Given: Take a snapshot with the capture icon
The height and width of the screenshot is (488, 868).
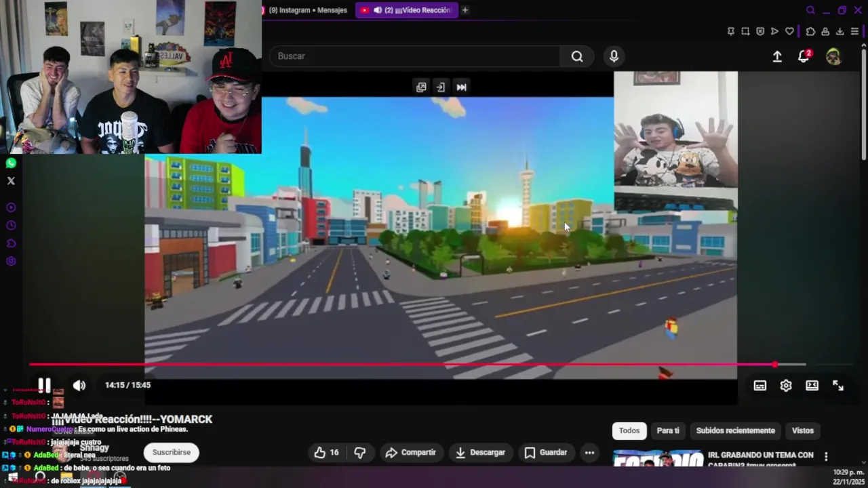Looking at the screenshot, I should coord(745,31).
